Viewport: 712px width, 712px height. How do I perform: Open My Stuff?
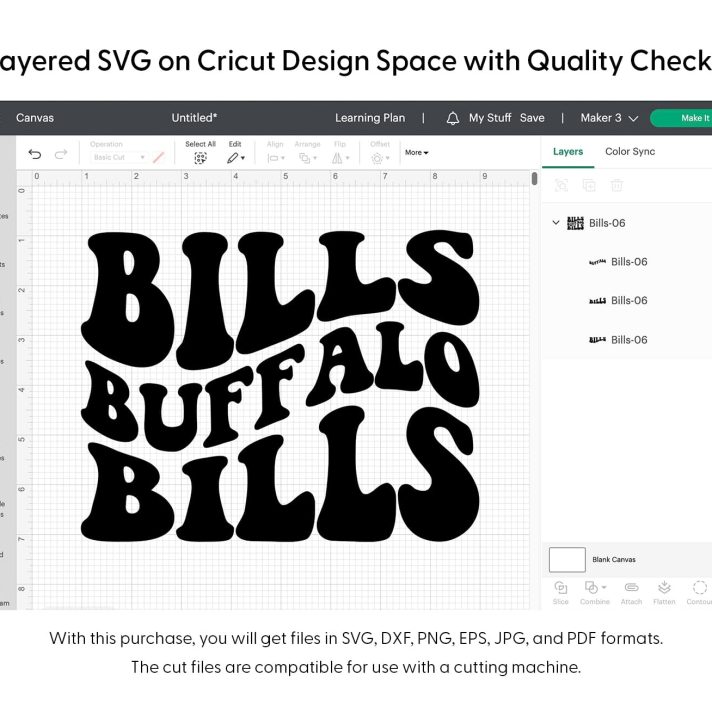[x=490, y=118]
